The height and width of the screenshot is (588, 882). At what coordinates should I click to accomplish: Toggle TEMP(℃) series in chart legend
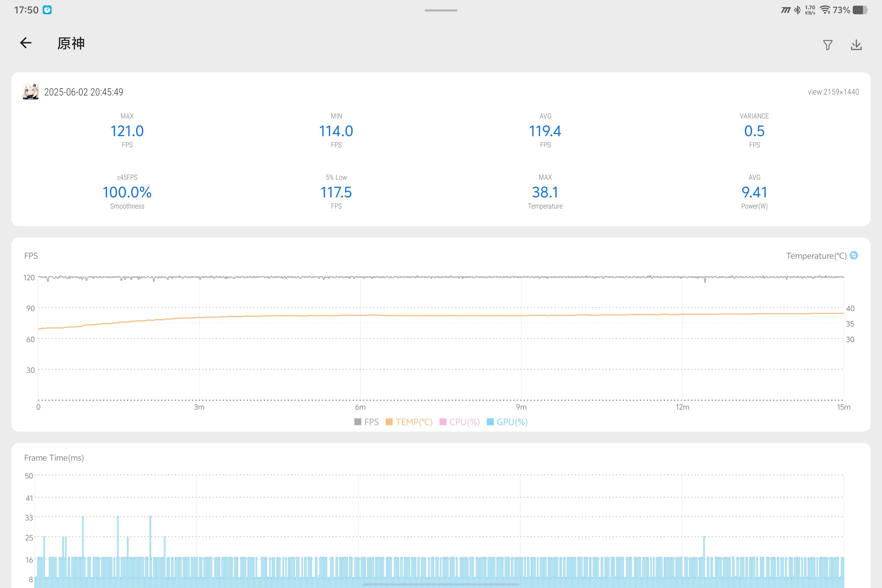click(x=409, y=422)
